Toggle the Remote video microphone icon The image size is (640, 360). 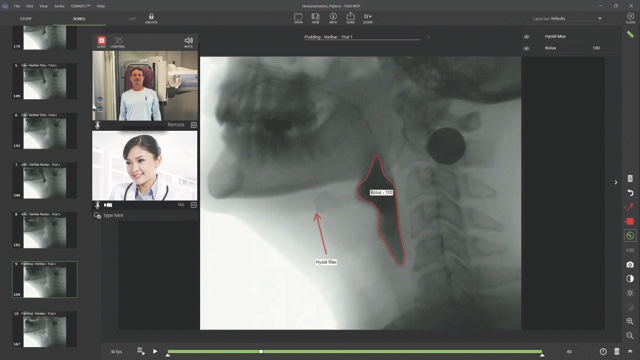[x=98, y=125]
